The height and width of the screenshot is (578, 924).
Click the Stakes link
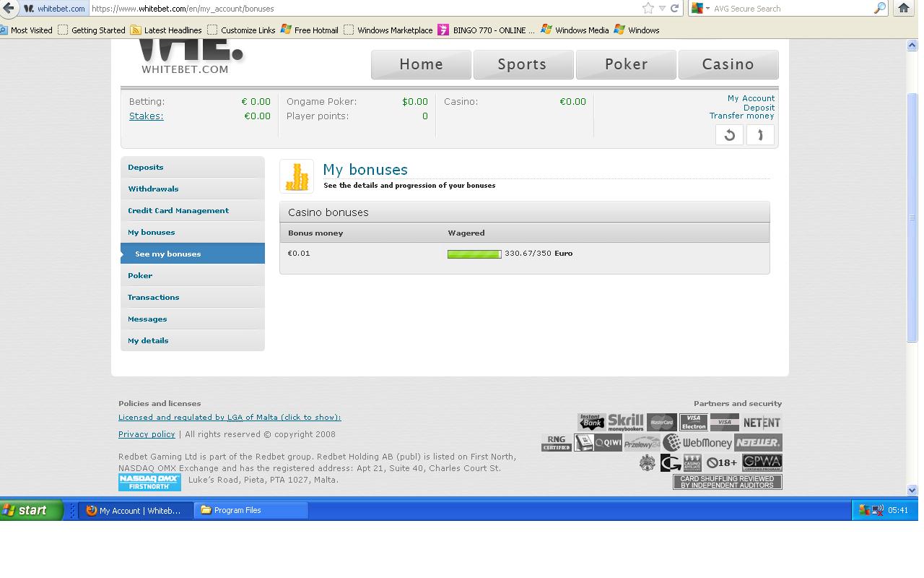(147, 116)
